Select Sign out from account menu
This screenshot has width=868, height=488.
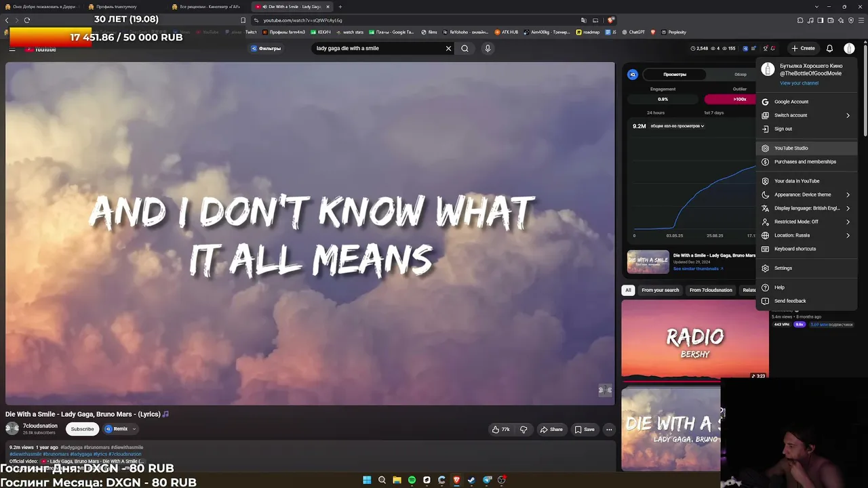(x=806, y=129)
